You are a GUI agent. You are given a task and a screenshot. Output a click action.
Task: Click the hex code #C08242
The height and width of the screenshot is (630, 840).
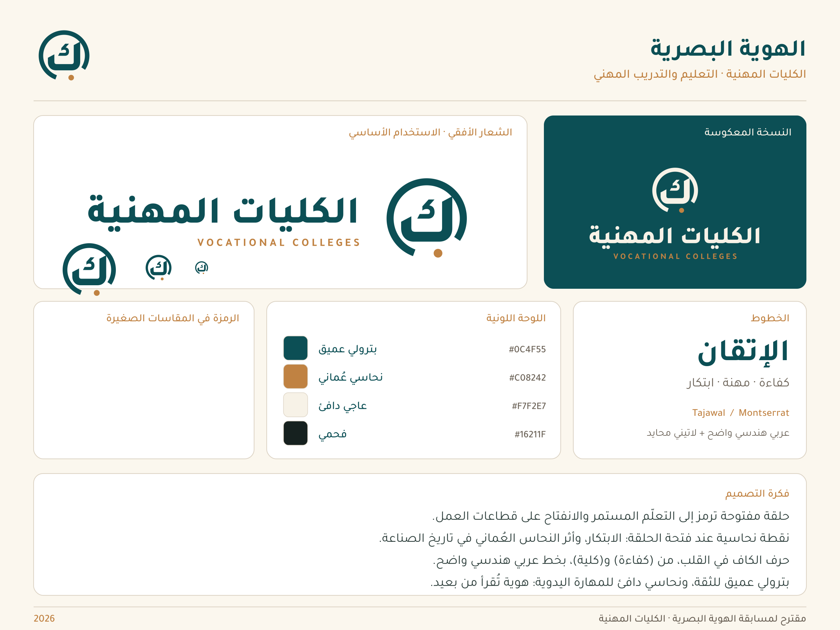tap(527, 378)
